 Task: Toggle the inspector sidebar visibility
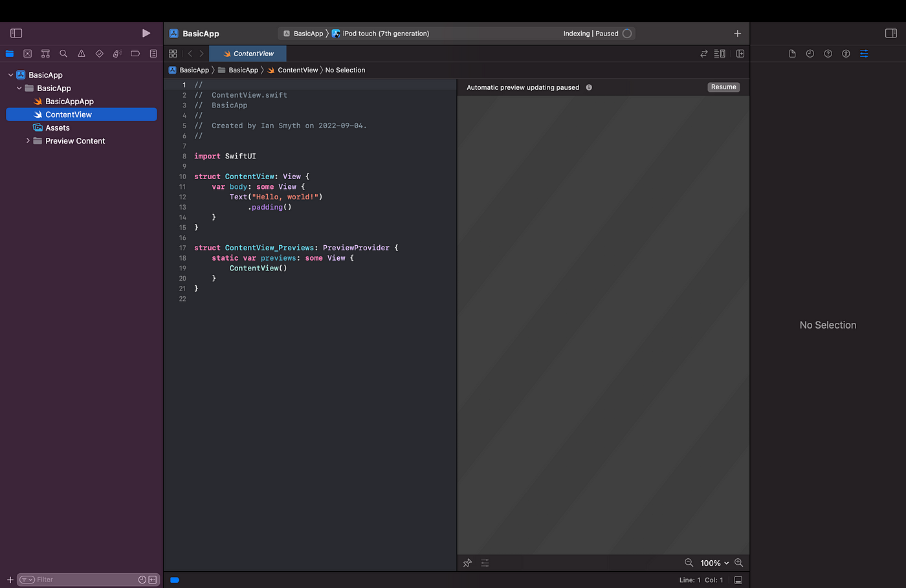coord(891,33)
